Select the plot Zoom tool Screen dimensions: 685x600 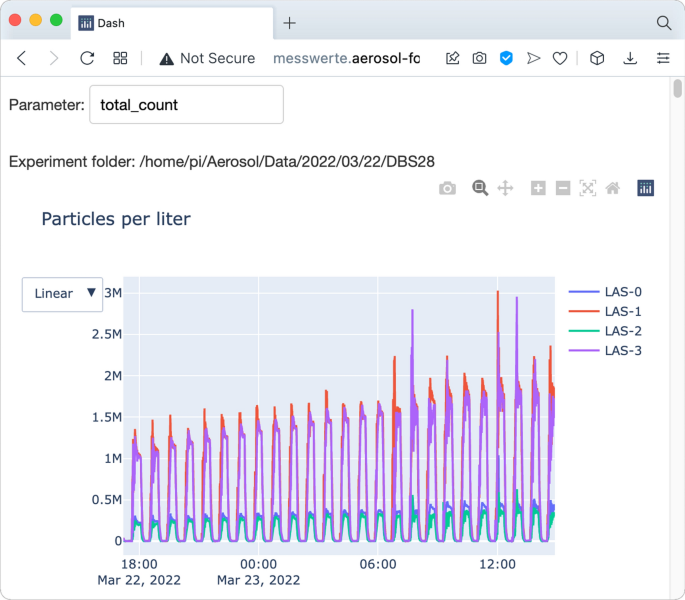480,188
